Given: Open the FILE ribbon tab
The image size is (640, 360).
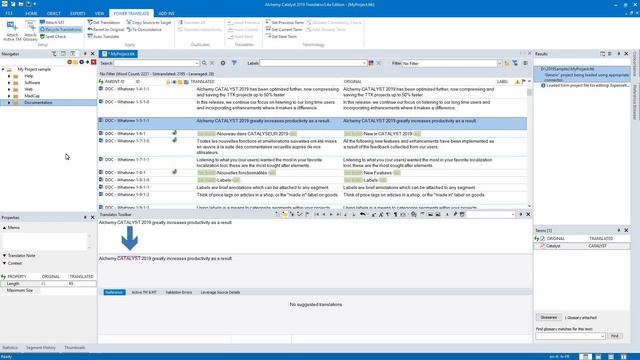Looking at the screenshot, I should 9,13.
